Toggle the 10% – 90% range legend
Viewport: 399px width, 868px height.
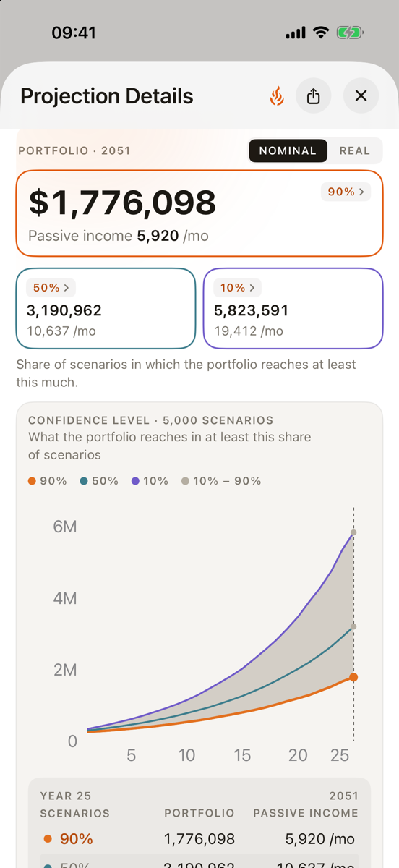221,480
